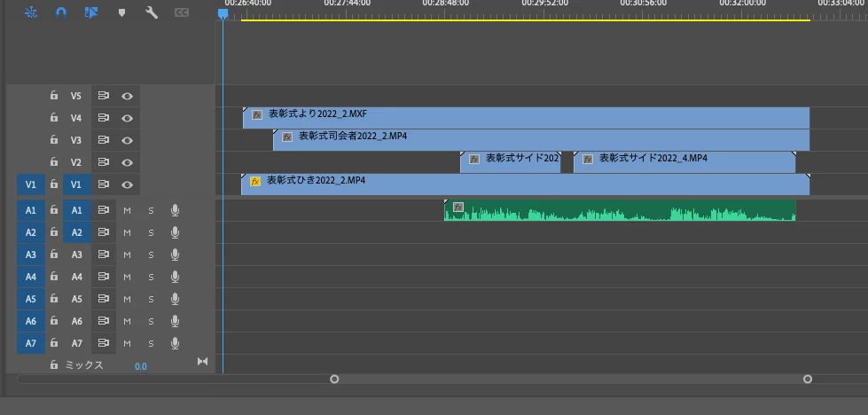This screenshot has height=415, width=868.
Task: Mute track A2 with M
Action: (128, 232)
